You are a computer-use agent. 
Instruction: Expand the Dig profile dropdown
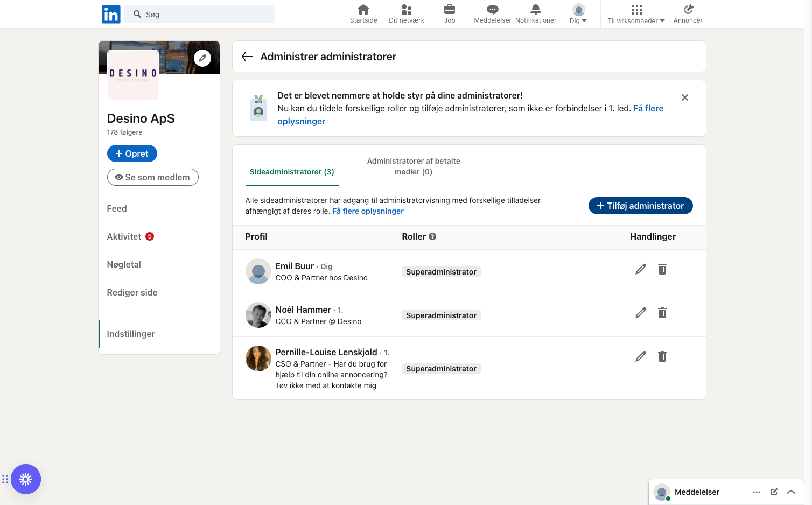578,14
